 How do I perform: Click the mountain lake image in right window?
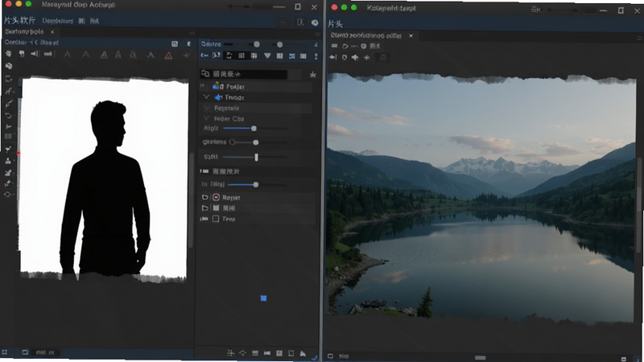[x=481, y=198]
